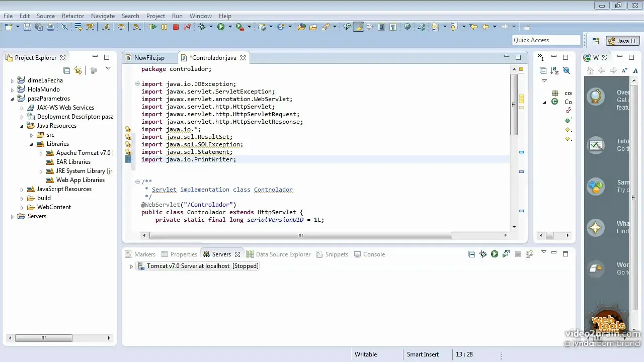Click the red Terminate debug icon
This screenshot has height=362, width=644.
pyautogui.click(x=176, y=27)
